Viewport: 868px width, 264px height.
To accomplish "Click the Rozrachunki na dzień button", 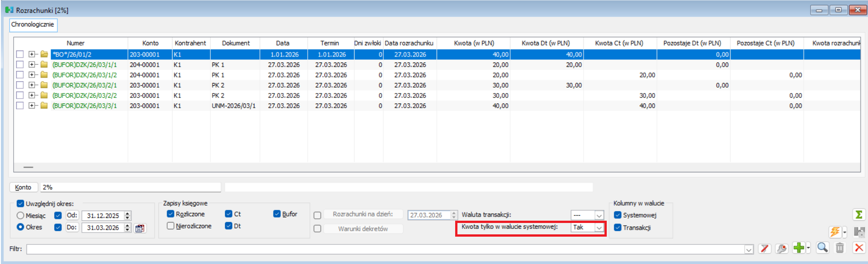I will 362,214.
